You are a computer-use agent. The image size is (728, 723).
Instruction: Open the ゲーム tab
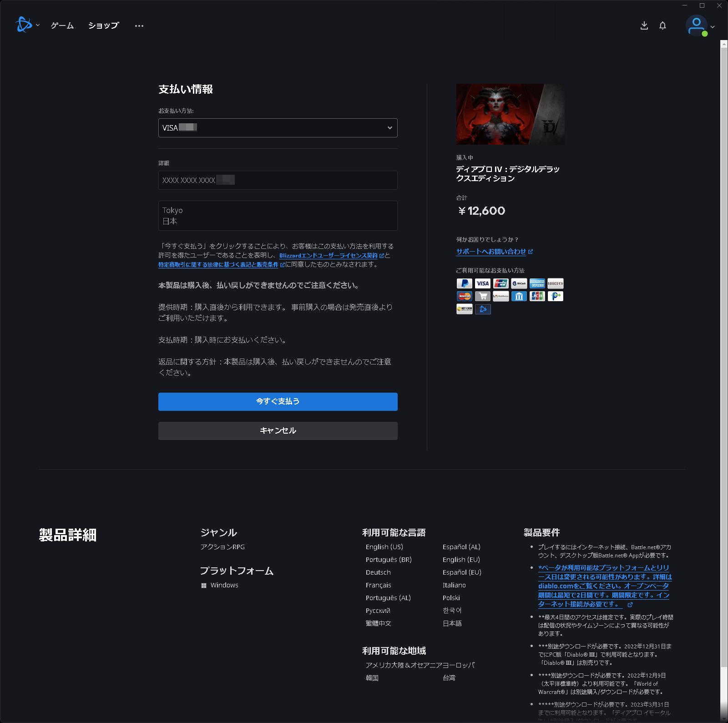click(62, 25)
